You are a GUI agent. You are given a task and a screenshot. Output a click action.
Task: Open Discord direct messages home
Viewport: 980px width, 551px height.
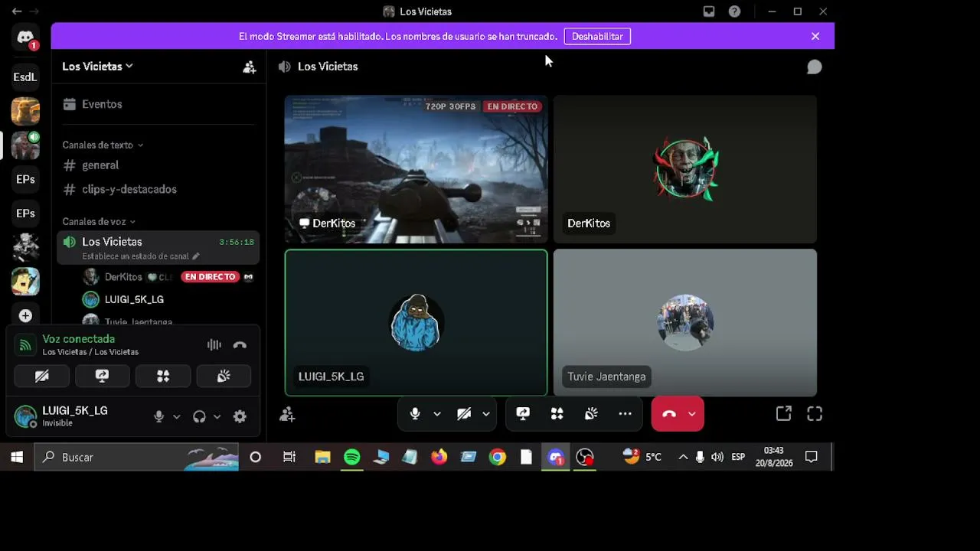(25, 37)
